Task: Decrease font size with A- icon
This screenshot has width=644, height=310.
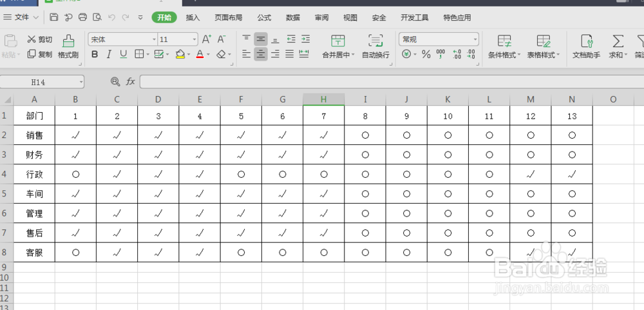Action: pos(222,39)
